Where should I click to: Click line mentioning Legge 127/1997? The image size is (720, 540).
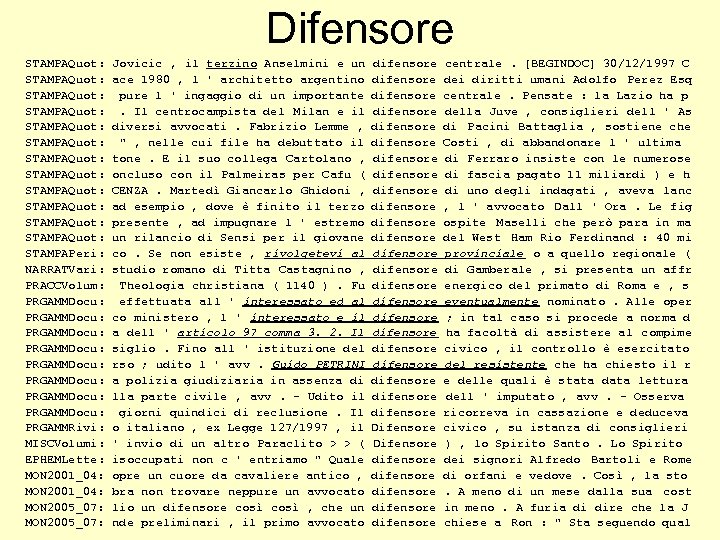point(356,428)
